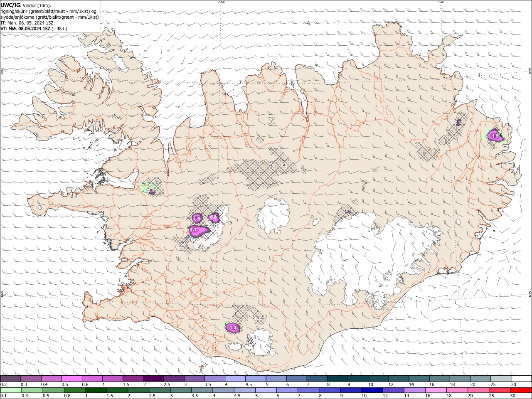Select the rain scale swatch starting at 4
This screenshot has width=532, height=399.
coord(223,390)
